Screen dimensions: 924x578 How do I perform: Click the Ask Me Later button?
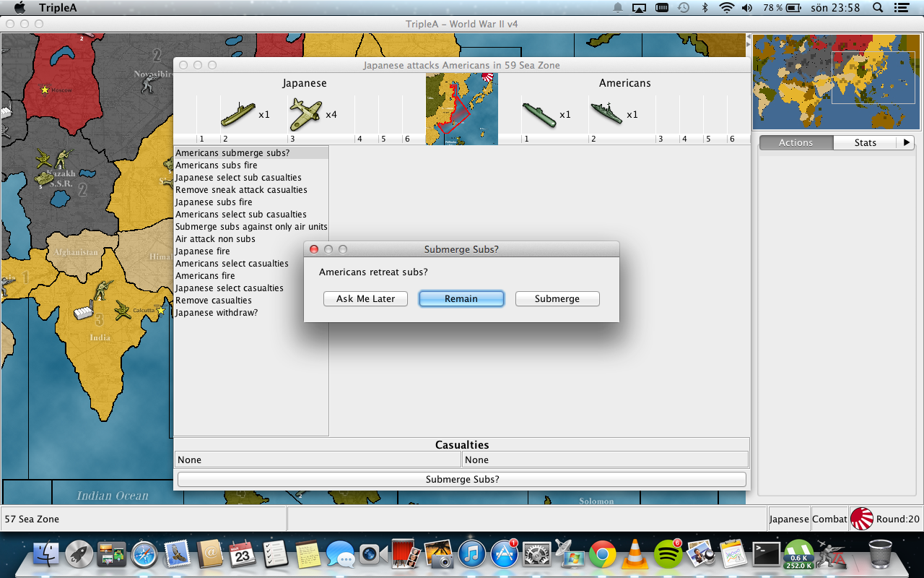pyautogui.click(x=365, y=298)
